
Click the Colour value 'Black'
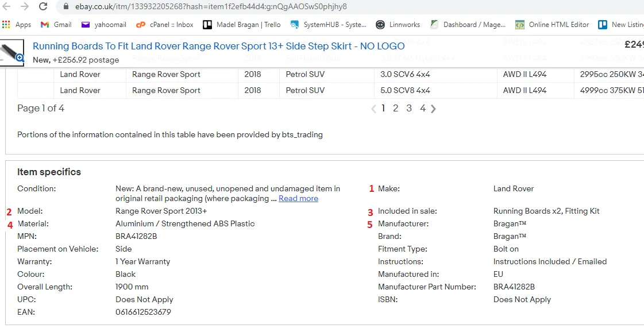coord(125,274)
